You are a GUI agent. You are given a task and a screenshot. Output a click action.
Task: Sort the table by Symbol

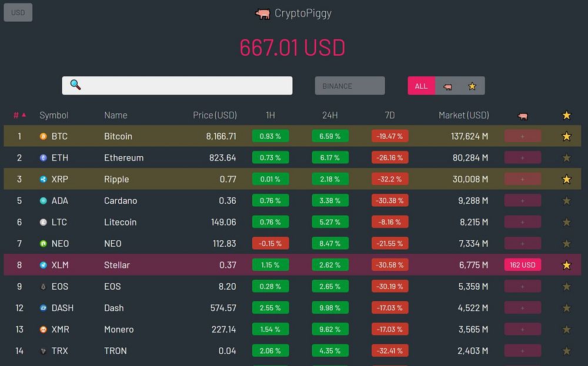click(x=54, y=115)
